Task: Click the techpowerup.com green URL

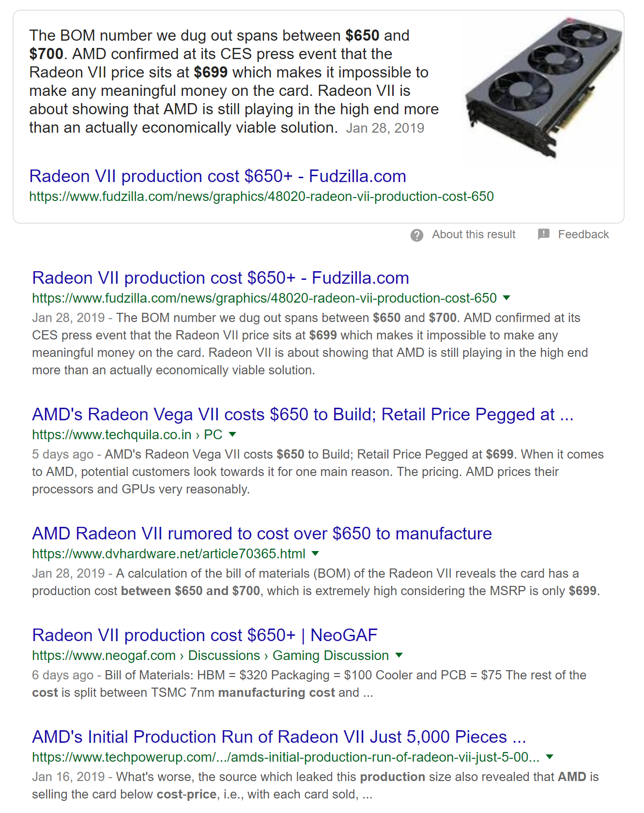Action: click(x=286, y=757)
